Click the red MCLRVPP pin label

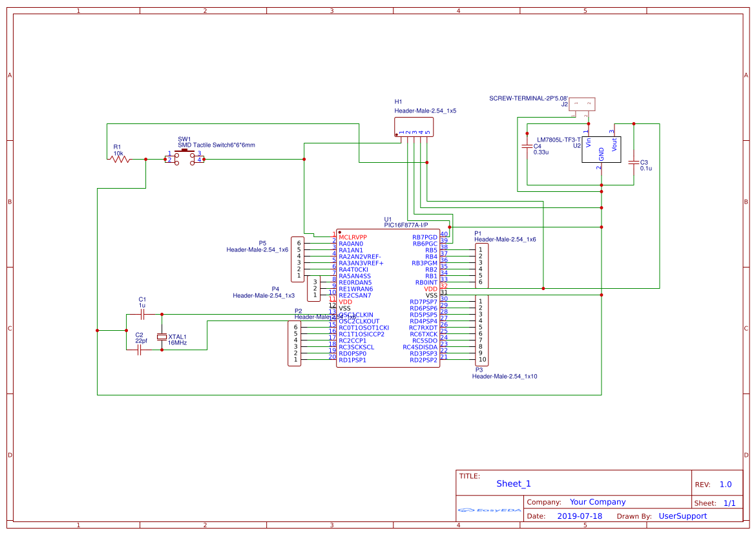click(x=354, y=236)
